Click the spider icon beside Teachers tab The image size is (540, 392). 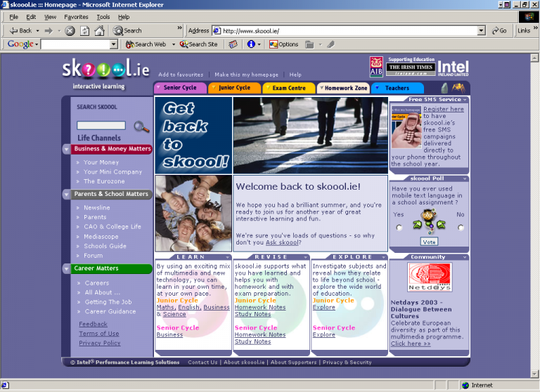click(458, 88)
